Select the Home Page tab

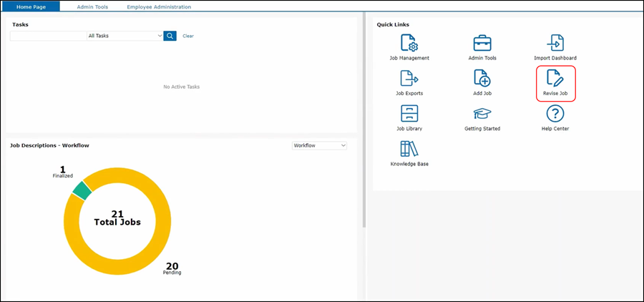tap(31, 6)
